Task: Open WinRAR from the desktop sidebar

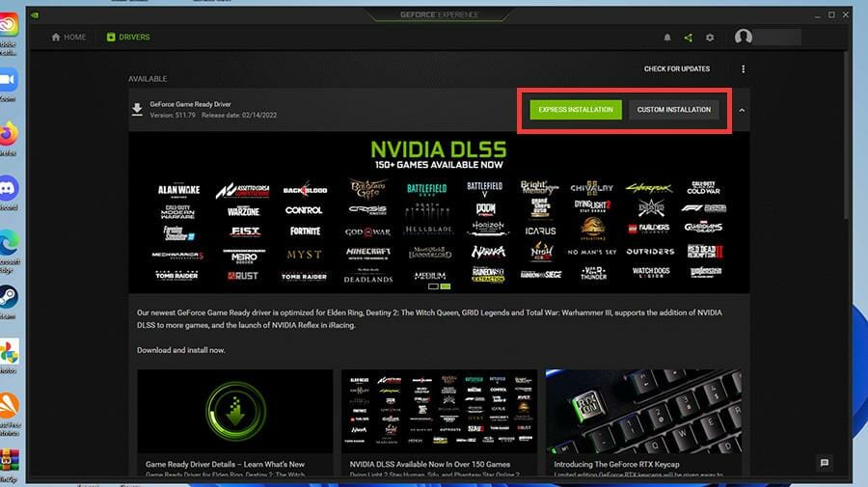Action: click(x=9, y=460)
